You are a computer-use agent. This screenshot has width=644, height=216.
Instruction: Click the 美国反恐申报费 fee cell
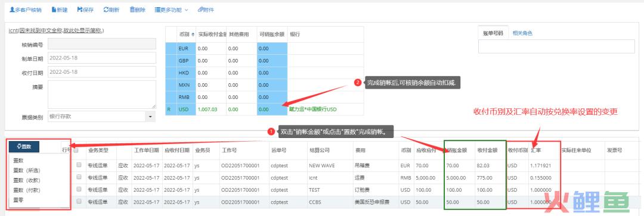click(x=375, y=202)
